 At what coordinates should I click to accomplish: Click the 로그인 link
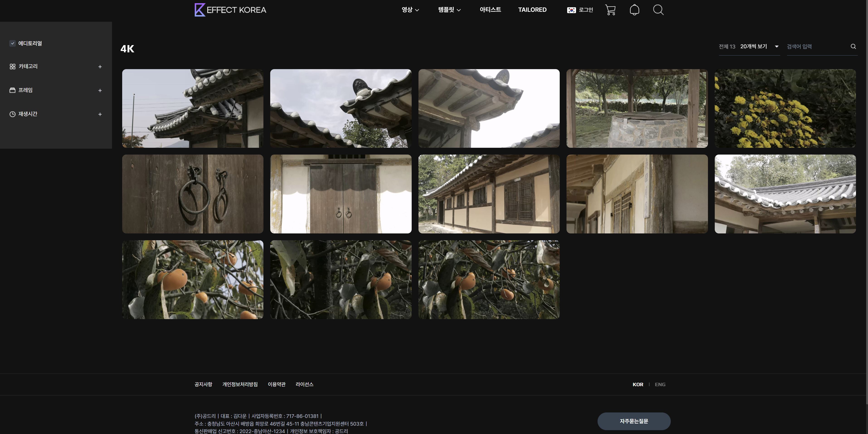[x=586, y=10]
